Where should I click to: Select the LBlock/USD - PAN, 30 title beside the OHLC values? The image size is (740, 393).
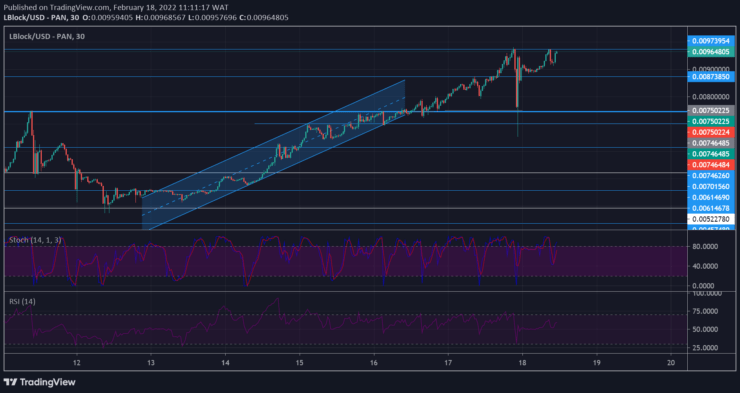(x=41, y=17)
